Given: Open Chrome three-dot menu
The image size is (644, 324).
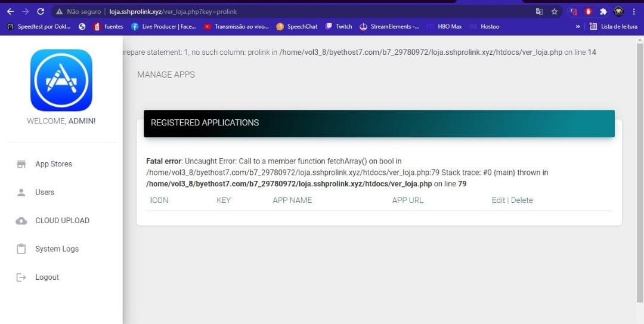Looking at the screenshot, I should click(x=634, y=11).
